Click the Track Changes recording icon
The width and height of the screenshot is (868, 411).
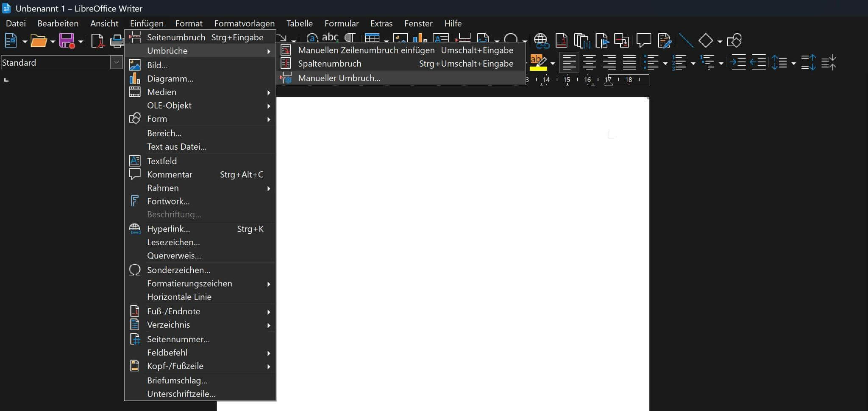point(664,41)
